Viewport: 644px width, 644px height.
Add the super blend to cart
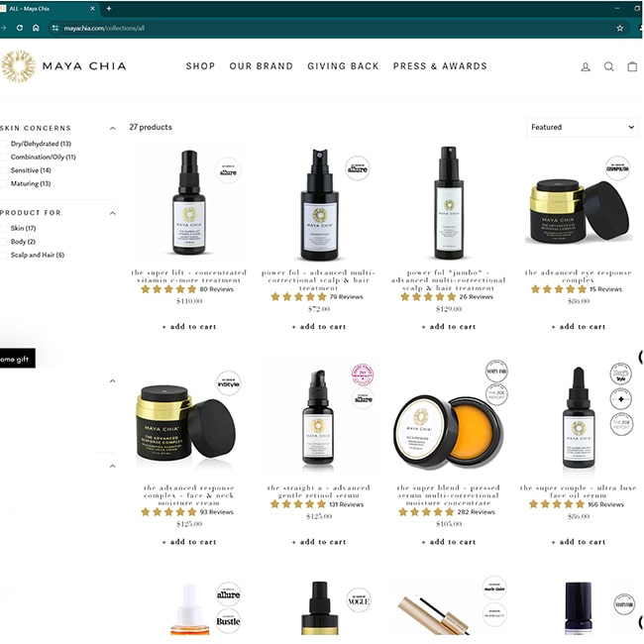[x=449, y=542]
